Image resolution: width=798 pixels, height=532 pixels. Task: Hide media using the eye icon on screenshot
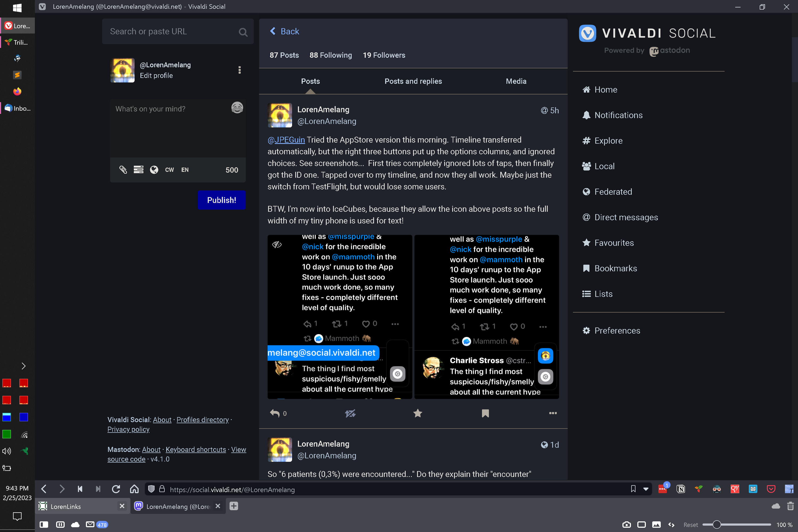click(x=277, y=244)
